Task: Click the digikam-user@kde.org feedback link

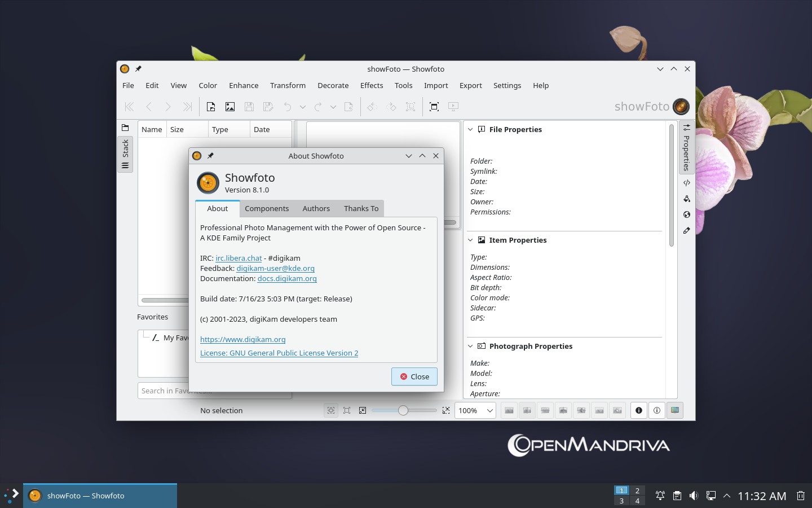Action: (x=275, y=268)
